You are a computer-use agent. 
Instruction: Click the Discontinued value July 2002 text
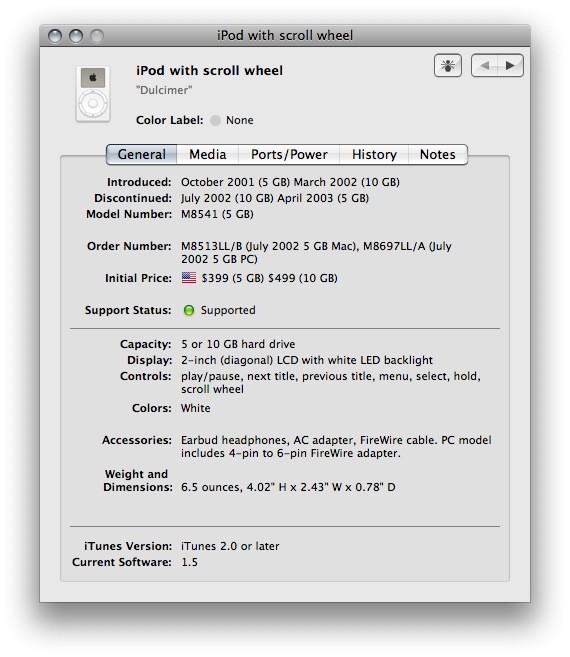tap(275, 198)
